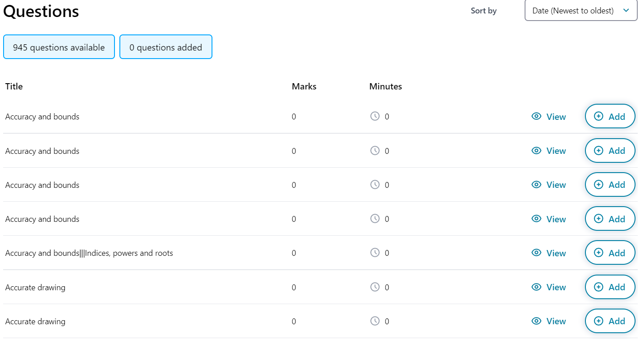Image resolution: width=644 pixels, height=339 pixels.
Task: Select the 0 questions added filter
Action: pyautogui.click(x=165, y=47)
